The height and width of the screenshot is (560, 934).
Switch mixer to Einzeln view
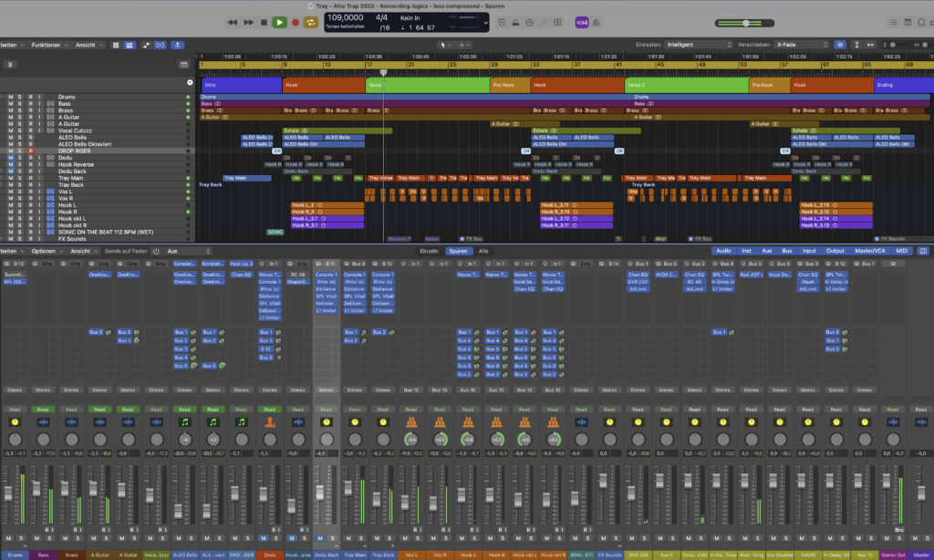point(429,252)
